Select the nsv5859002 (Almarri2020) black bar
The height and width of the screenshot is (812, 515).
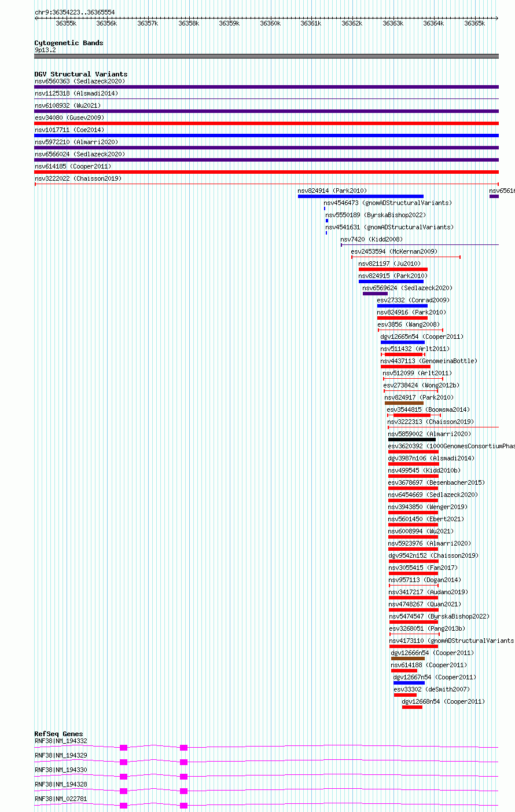pos(412,440)
